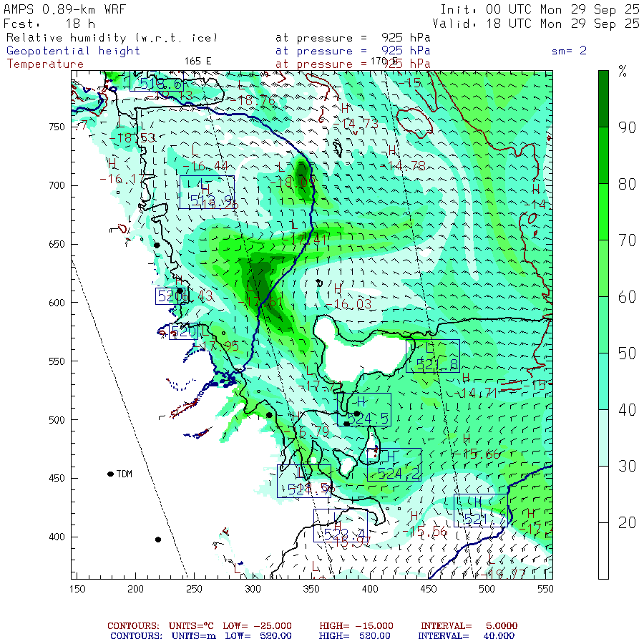Select the 70–80% colorbar segment

coord(603,211)
